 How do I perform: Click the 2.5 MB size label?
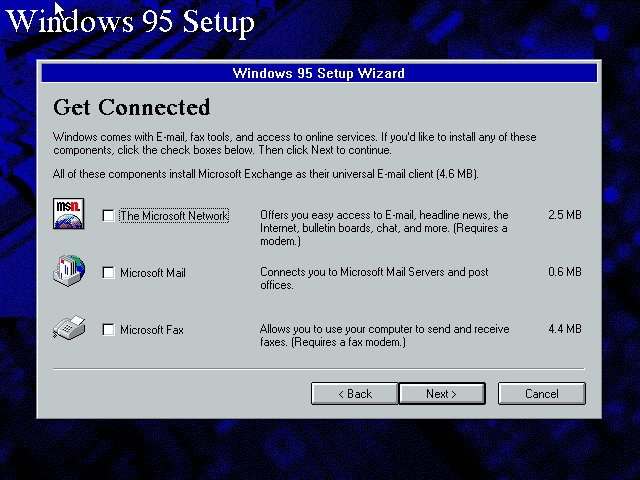(564, 215)
